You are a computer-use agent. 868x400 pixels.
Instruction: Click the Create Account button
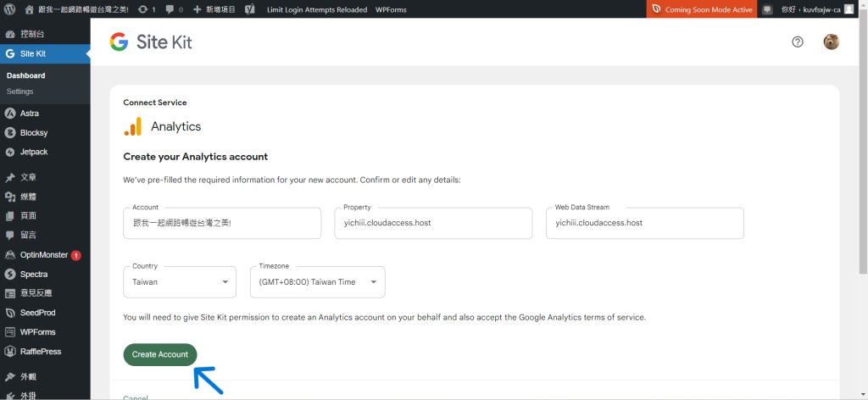click(160, 354)
